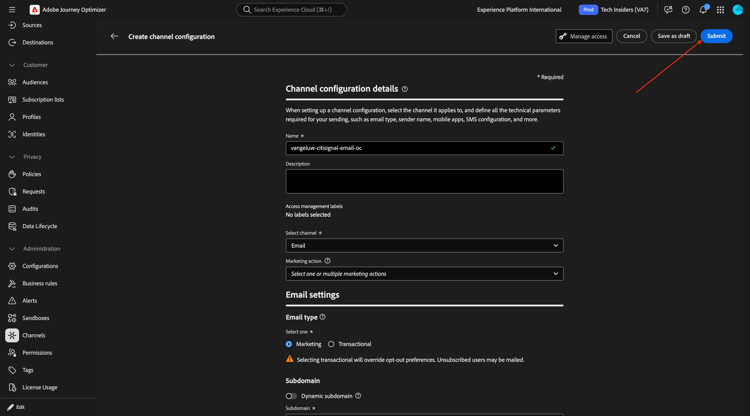
Task: Select the Transactional radio button
Action: (x=331, y=344)
